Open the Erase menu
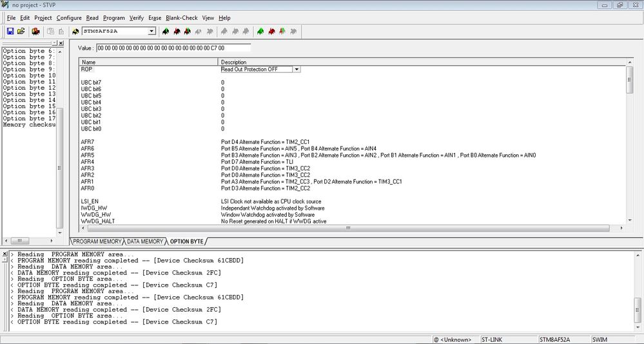The image size is (644, 344). point(155,18)
